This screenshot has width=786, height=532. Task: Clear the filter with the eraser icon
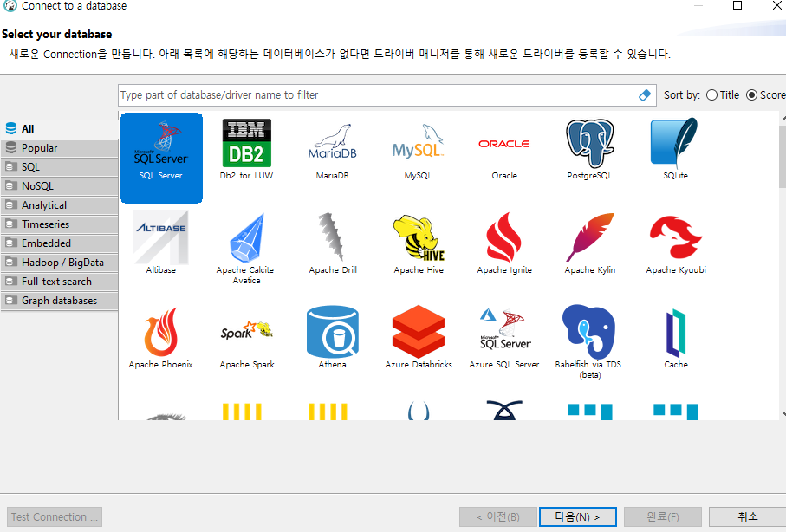[x=645, y=94]
